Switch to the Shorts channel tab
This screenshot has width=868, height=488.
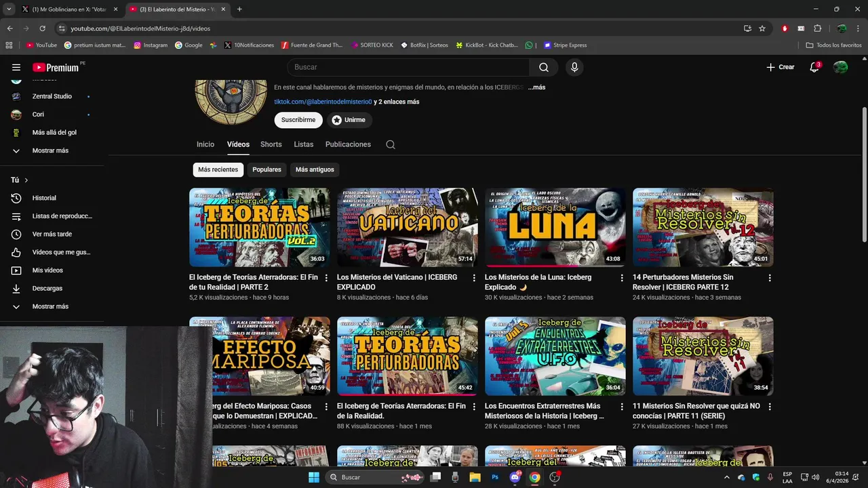click(271, 144)
